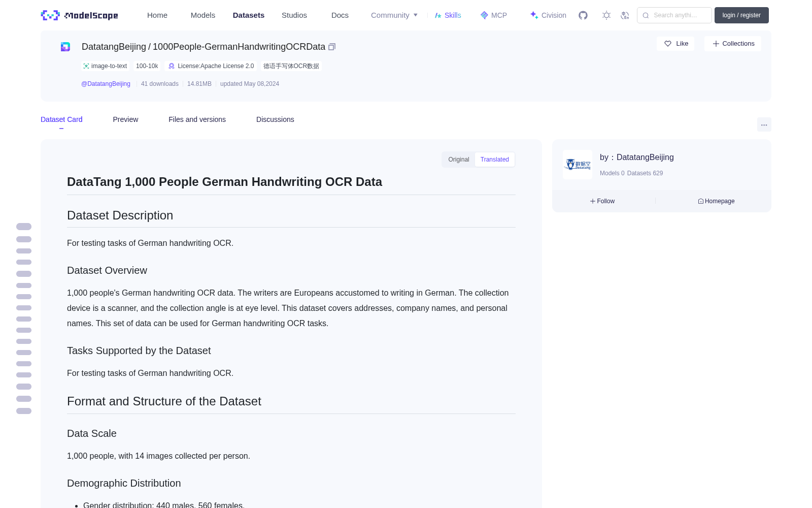Toggle the light/dark theme sun icon
Screen dimensions: 812x508
coord(606,15)
